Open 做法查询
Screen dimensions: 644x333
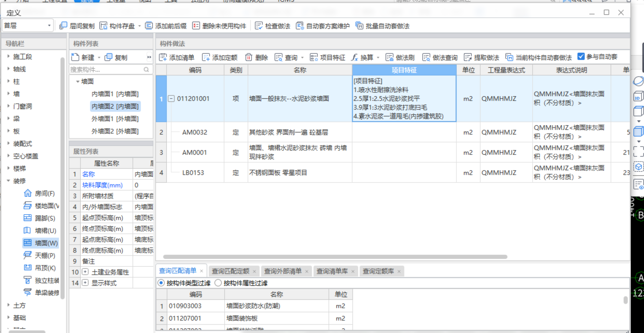pos(440,57)
